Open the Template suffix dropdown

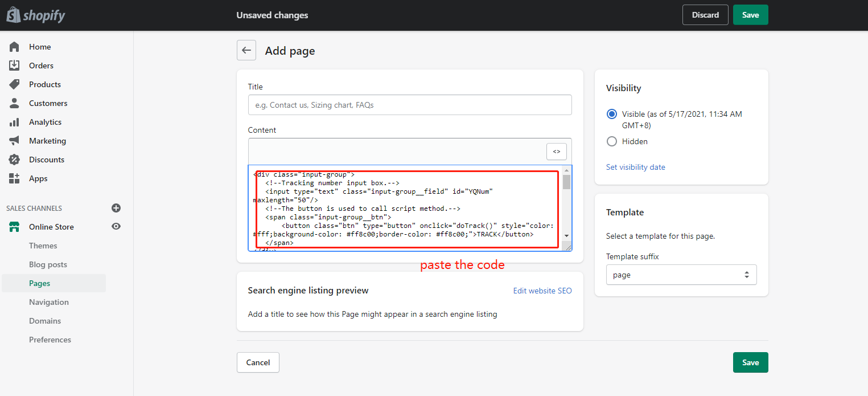681,275
